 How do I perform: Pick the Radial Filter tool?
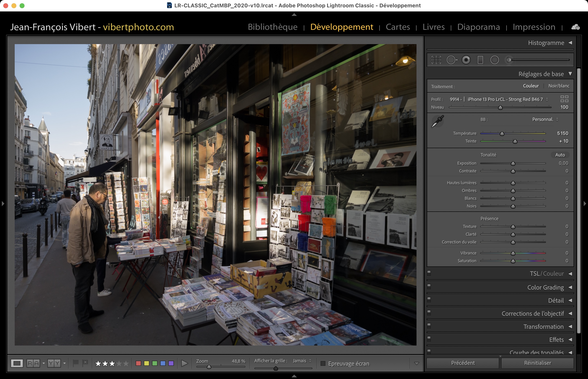494,60
